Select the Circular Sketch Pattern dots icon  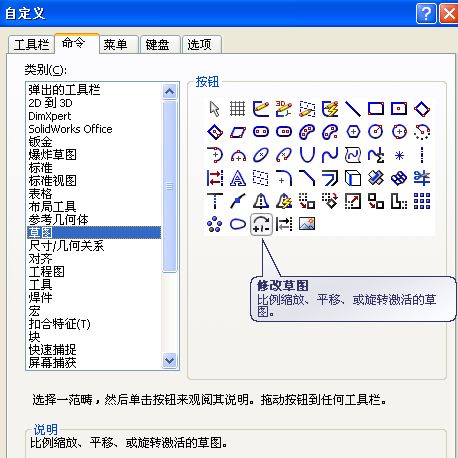point(215,224)
